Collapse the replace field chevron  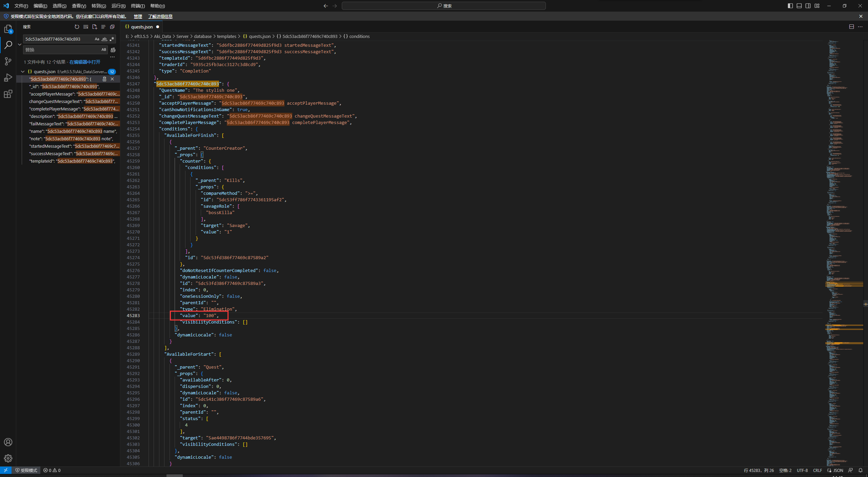[x=20, y=44]
